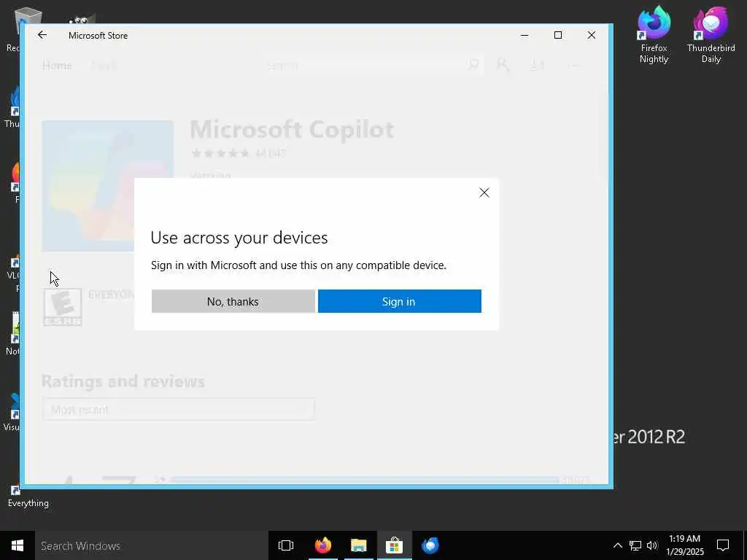Click the blue 'Sign in' button
Screen dimensions: 747x560
click(399, 301)
